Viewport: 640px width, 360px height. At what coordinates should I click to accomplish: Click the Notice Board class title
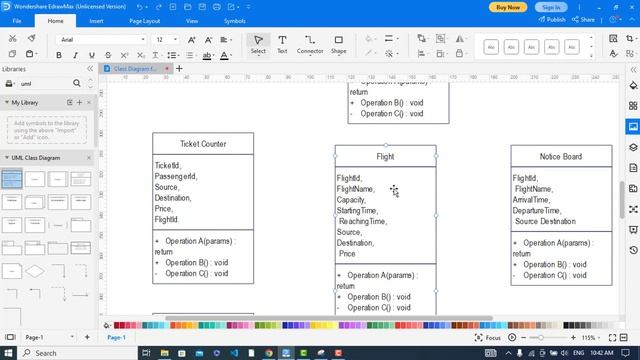click(561, 156)
